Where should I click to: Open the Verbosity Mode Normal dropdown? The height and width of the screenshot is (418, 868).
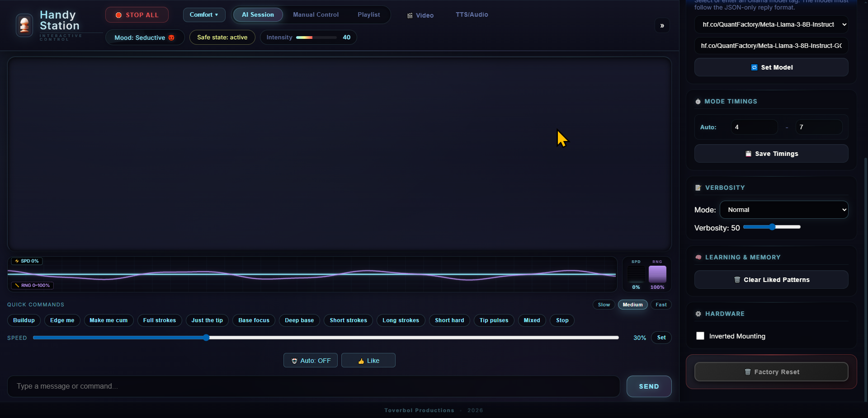click(784, 210)
